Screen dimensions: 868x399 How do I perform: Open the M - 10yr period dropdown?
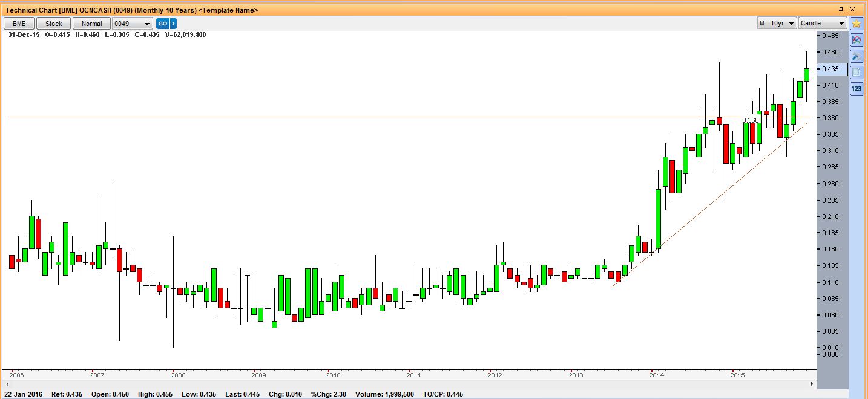coord(777,24)
